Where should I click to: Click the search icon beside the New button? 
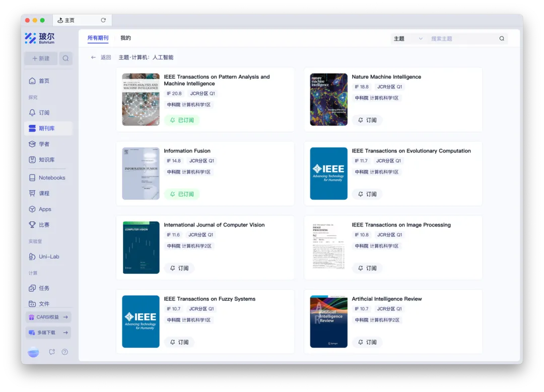(x=65, y=58)
